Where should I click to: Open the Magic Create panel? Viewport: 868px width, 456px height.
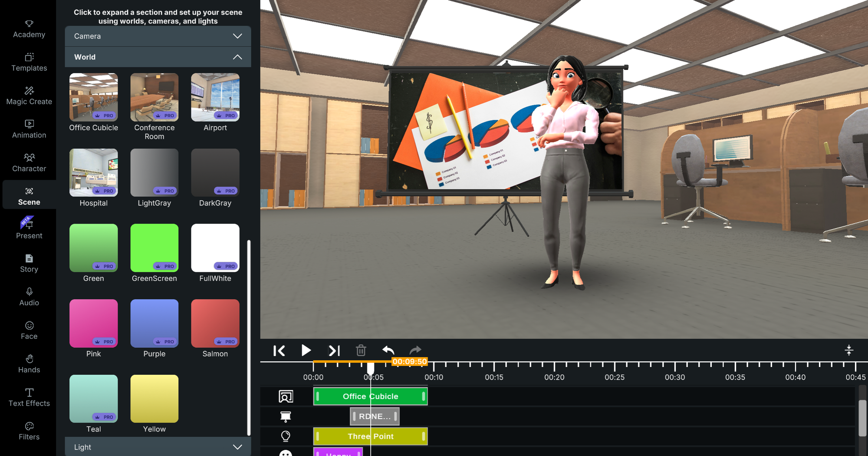tap(29, 96)
